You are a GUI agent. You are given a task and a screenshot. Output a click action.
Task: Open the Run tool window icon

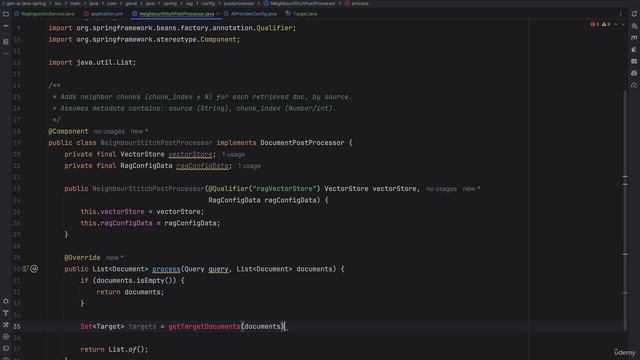click(x=6, y=337)
